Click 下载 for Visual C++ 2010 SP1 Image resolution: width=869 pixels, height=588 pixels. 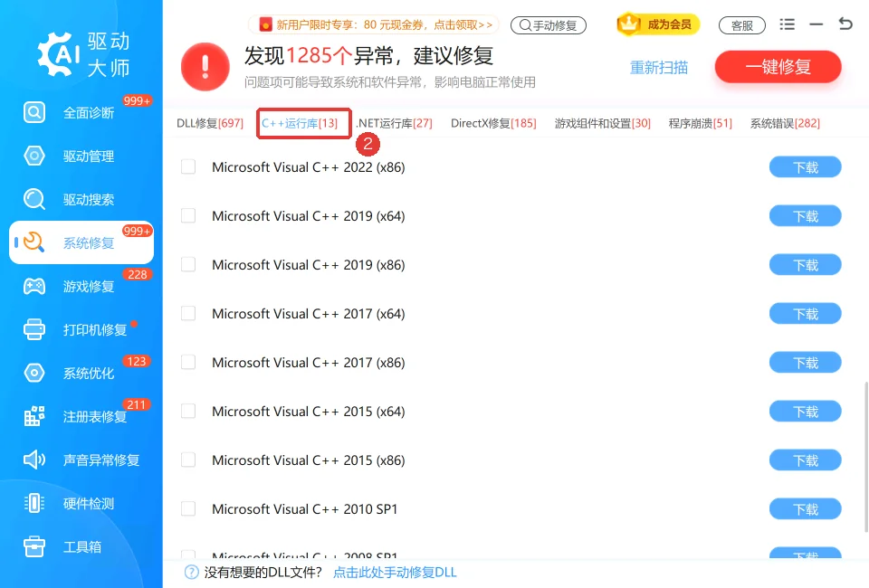point(806,508)
